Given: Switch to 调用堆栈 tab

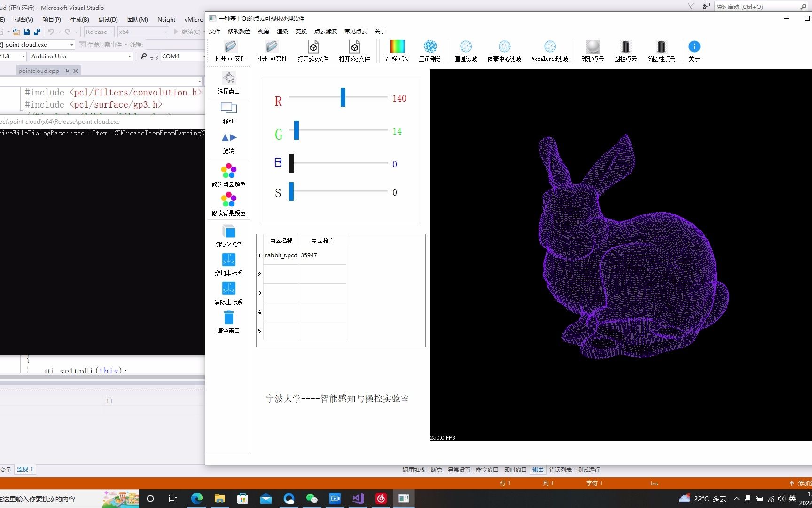Looking at the screenshot, I should click(x=414, y=469).
